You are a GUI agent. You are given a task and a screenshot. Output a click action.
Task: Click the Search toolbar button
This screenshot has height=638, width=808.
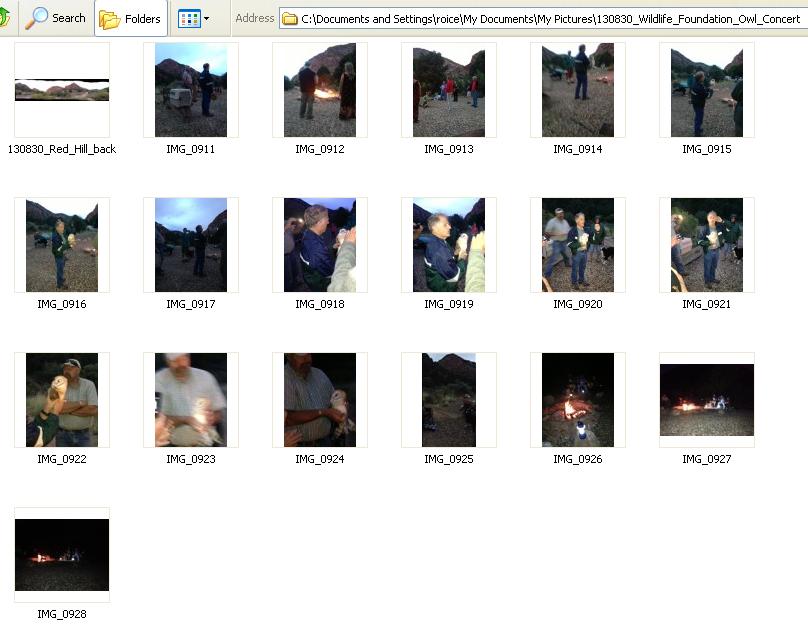point(55,18)
